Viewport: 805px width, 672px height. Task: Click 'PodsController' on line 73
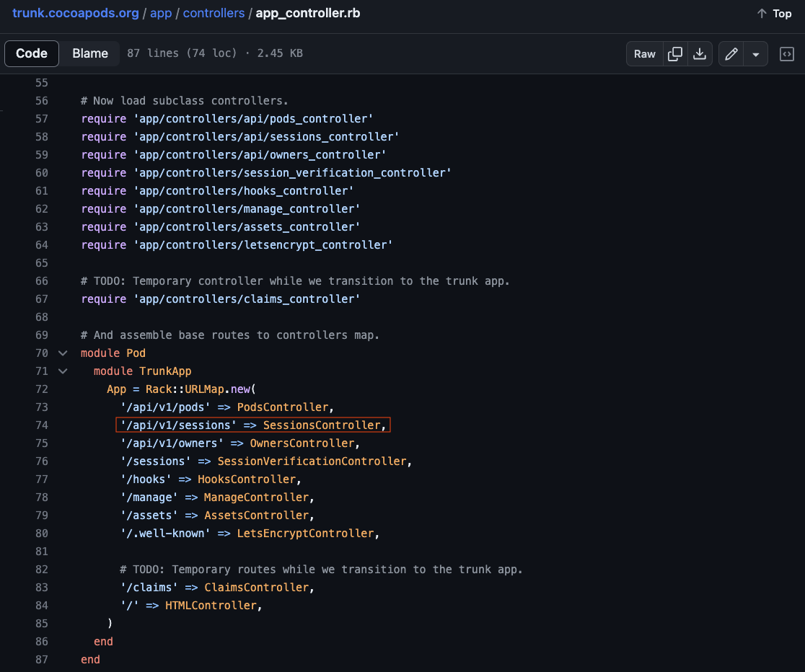click(x=282, y=407)
